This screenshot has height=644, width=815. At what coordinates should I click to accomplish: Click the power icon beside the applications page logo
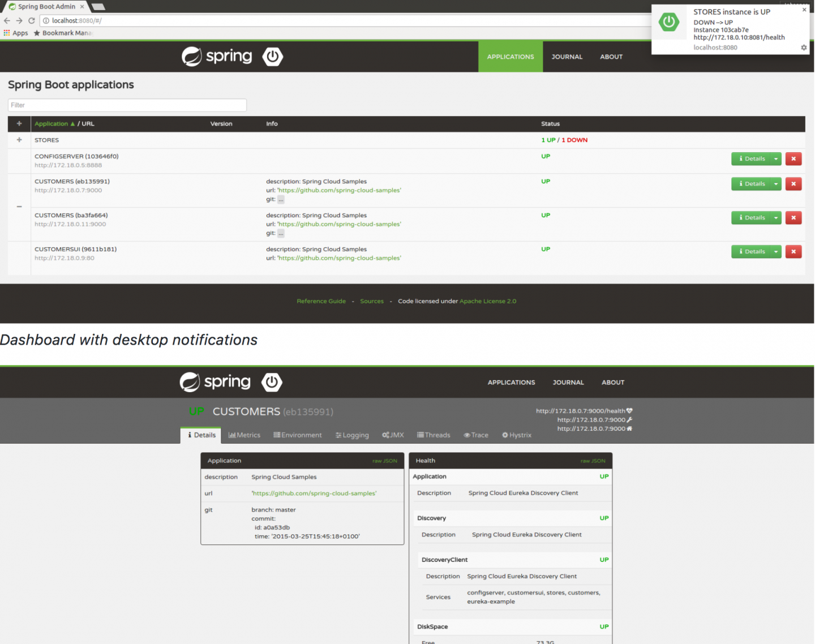pyautogui.click(x=273, y=56)
